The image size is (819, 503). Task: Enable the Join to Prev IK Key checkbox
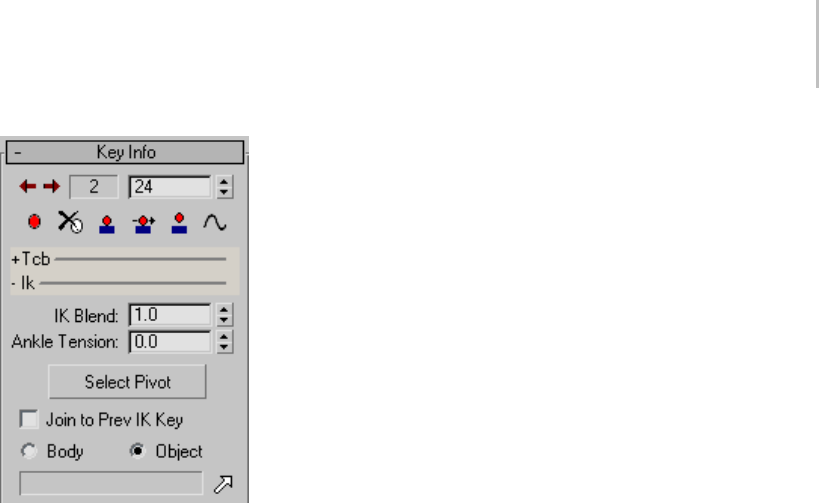click(29, 419)
